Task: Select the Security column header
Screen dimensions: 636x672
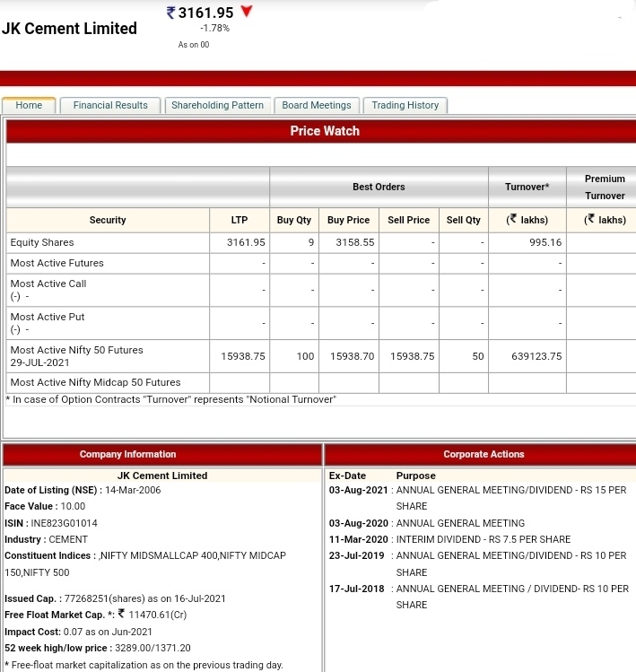Action: (108, 221)
